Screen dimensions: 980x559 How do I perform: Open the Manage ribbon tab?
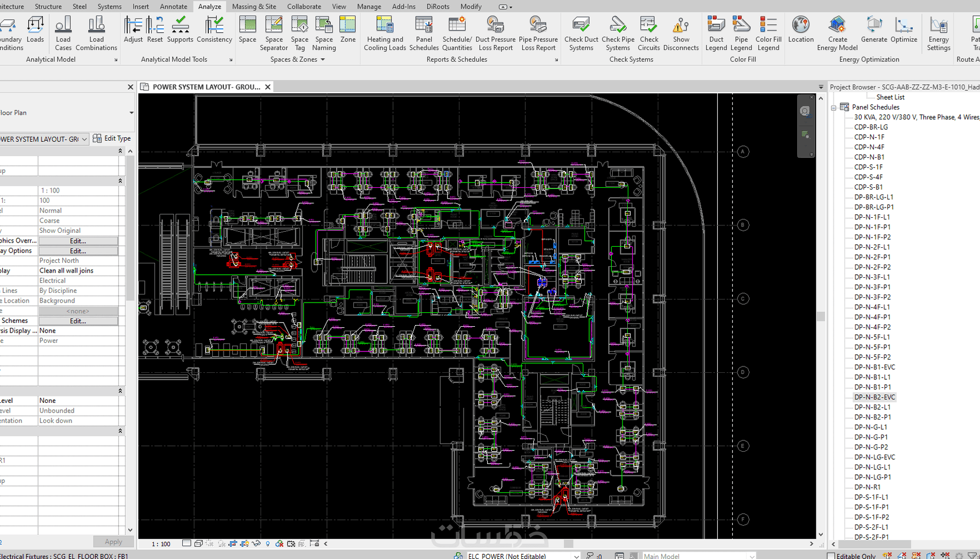click(369, 6)
